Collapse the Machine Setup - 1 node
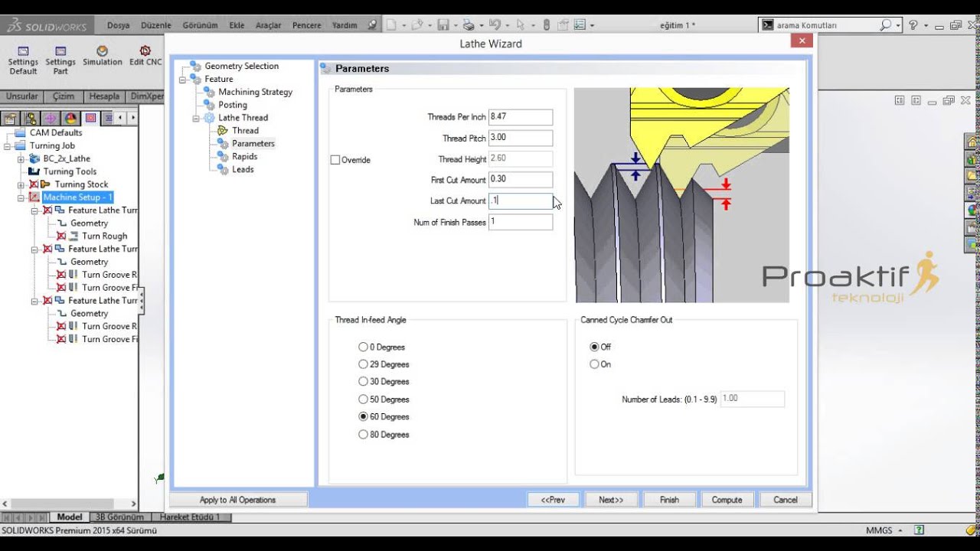The image size is (980, 551). [x=21, y=197]
